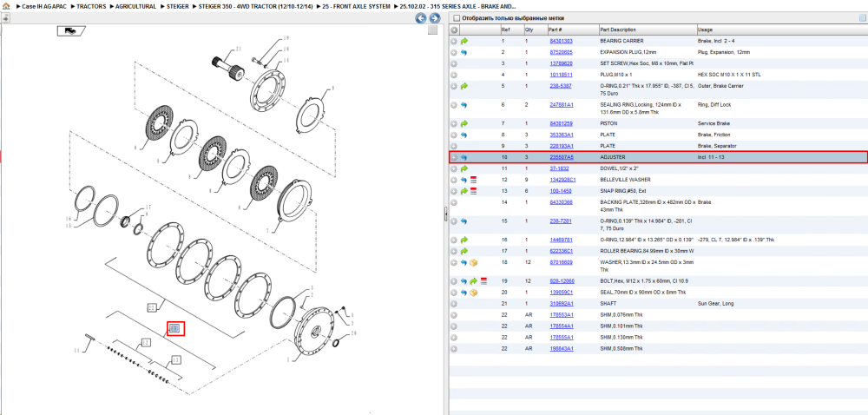
Task: Click the blue arrow icon on the EXPANSION PLUG row
Action: [x=464, y=53]
